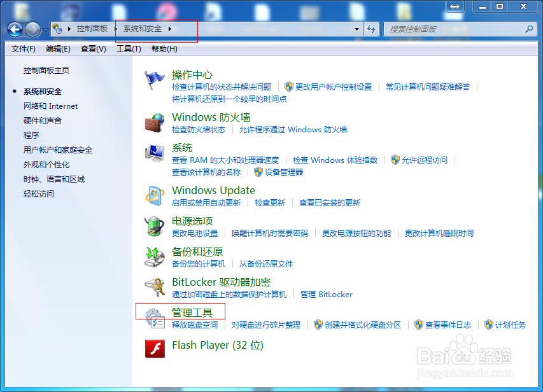The width and height of the screenshot is (543, 392).
Task: Click the Backup and Restore icon
Action: [155, 257]
